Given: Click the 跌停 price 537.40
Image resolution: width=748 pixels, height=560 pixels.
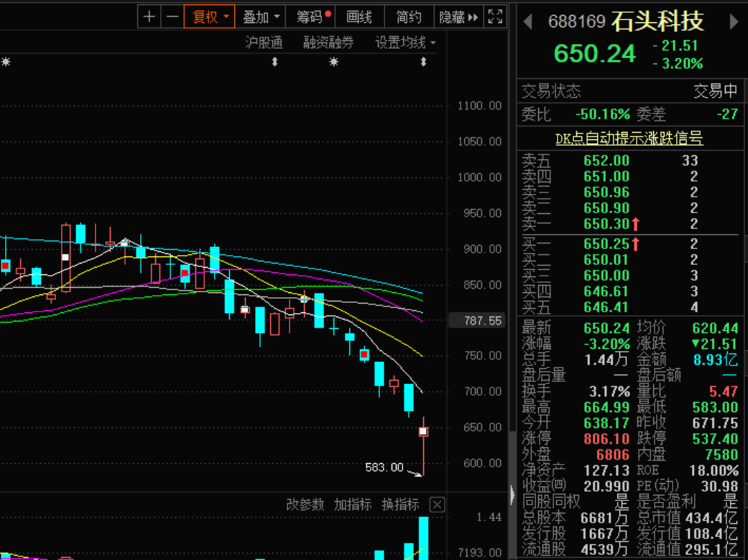Looking at the screenshot, I should point(715,439).
